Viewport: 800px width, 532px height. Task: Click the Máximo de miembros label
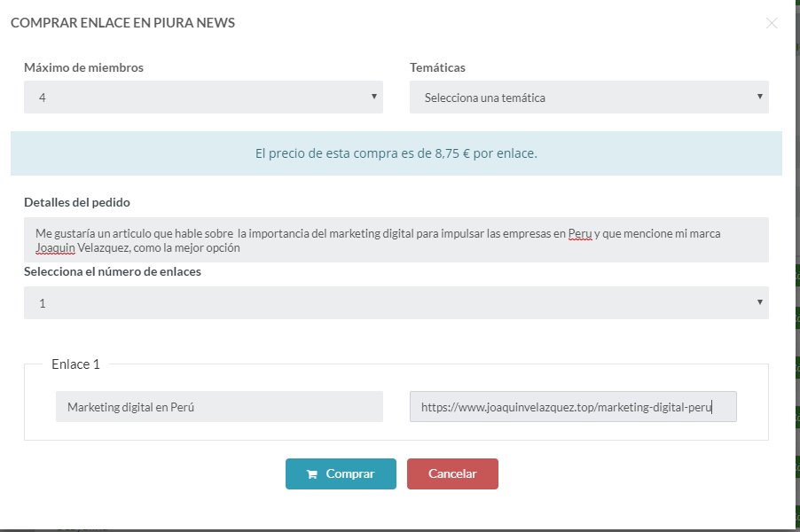82,67
